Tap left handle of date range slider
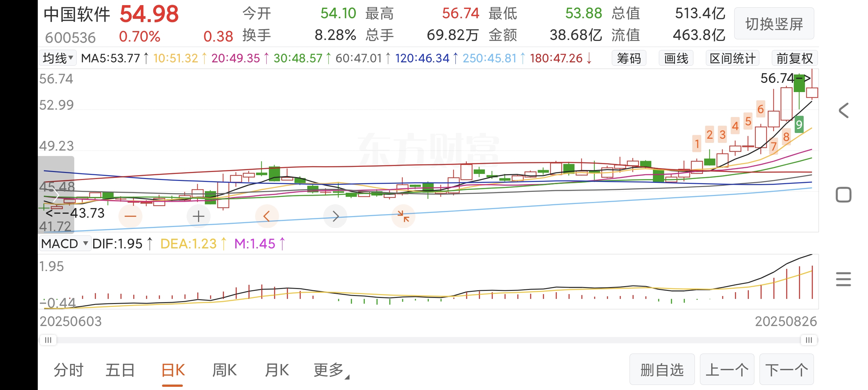 pos(48,340)
